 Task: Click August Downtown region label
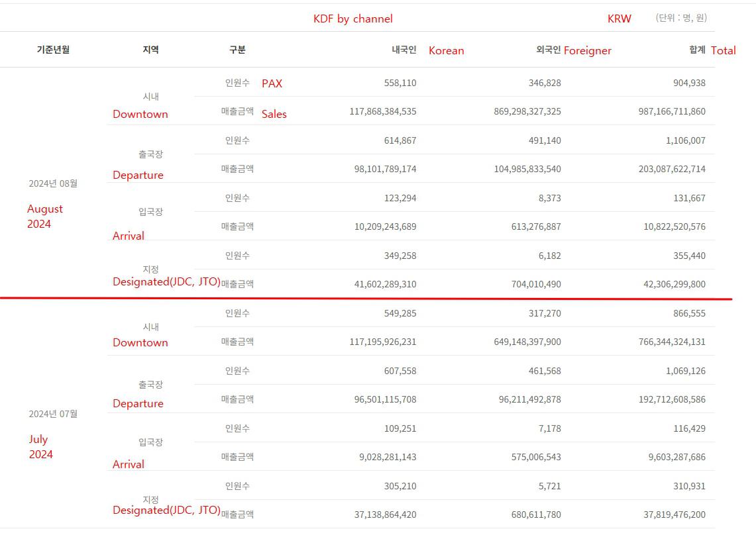140,115
